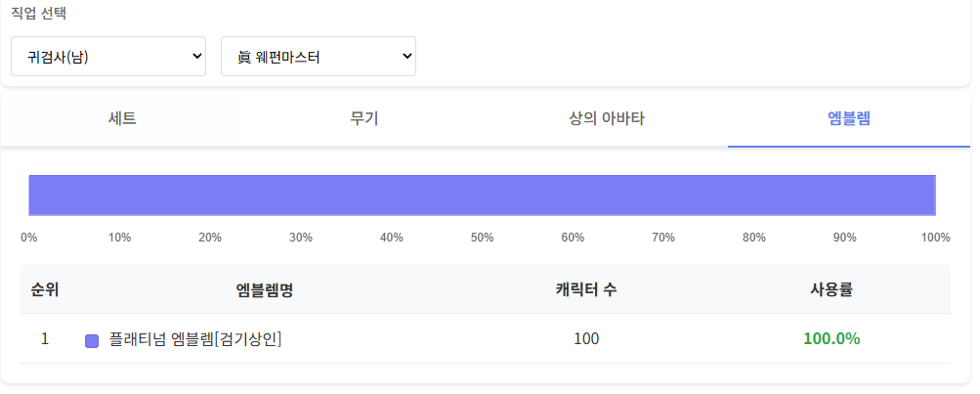Click the purple swatch beside 플래티넘 엠블렘
The image size is (980, 394).
point(92,340)
